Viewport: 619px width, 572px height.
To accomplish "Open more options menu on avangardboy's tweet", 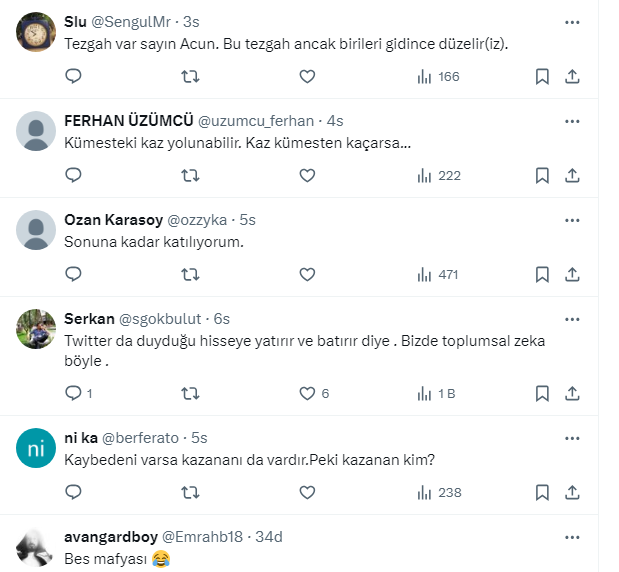I will pyautogui.click(x=572, y=537).
